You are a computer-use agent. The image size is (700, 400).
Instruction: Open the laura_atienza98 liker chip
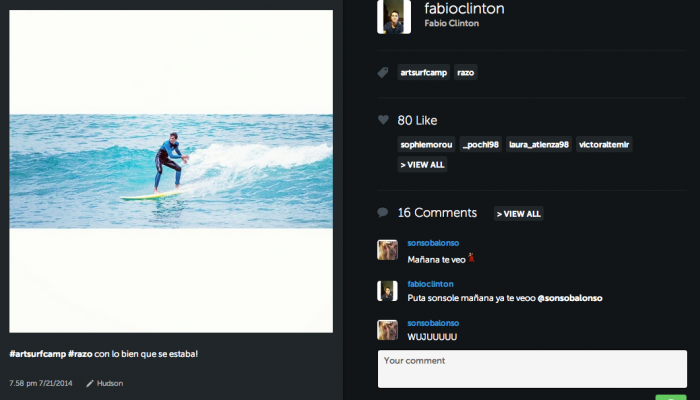[x=538, y=145]
